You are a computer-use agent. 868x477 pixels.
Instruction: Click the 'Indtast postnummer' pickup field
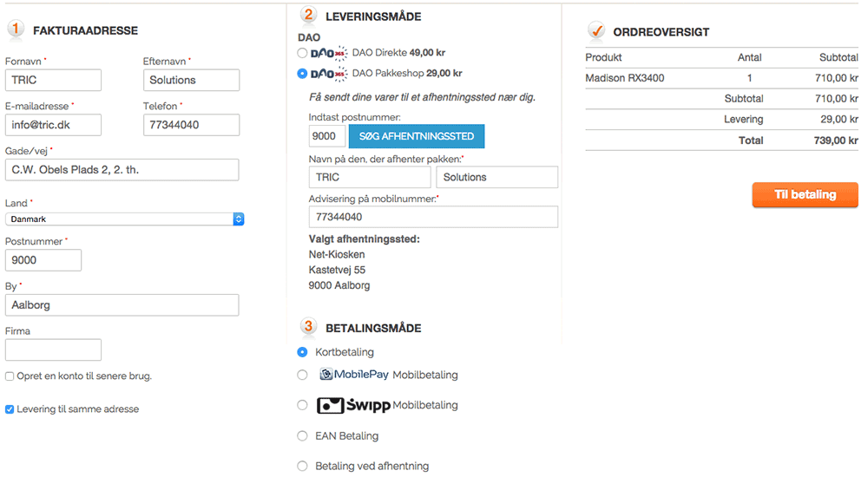tap(326, 136)
